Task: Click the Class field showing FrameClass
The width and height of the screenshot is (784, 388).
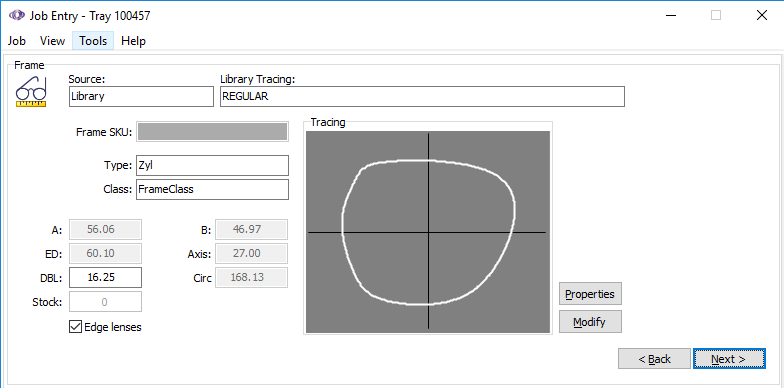Action: (x=212, y=190)
